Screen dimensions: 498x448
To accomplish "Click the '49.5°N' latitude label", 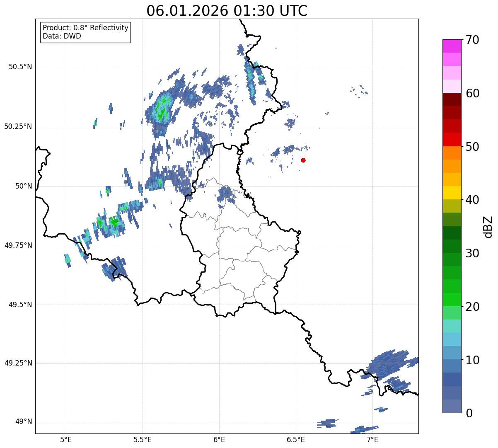I will pos(20,305).
